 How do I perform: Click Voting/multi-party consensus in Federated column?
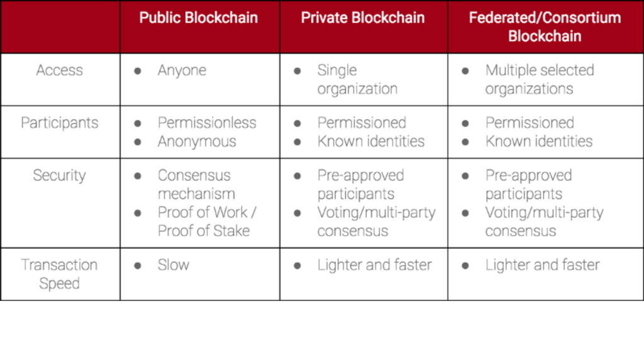click(544, 222)
